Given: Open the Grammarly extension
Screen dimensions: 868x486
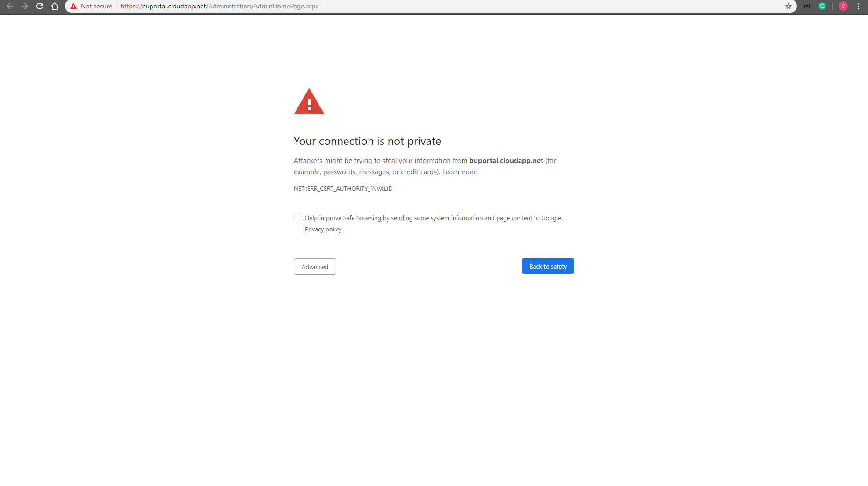Looking at the screenshot, I should click(x=822, y=6).
